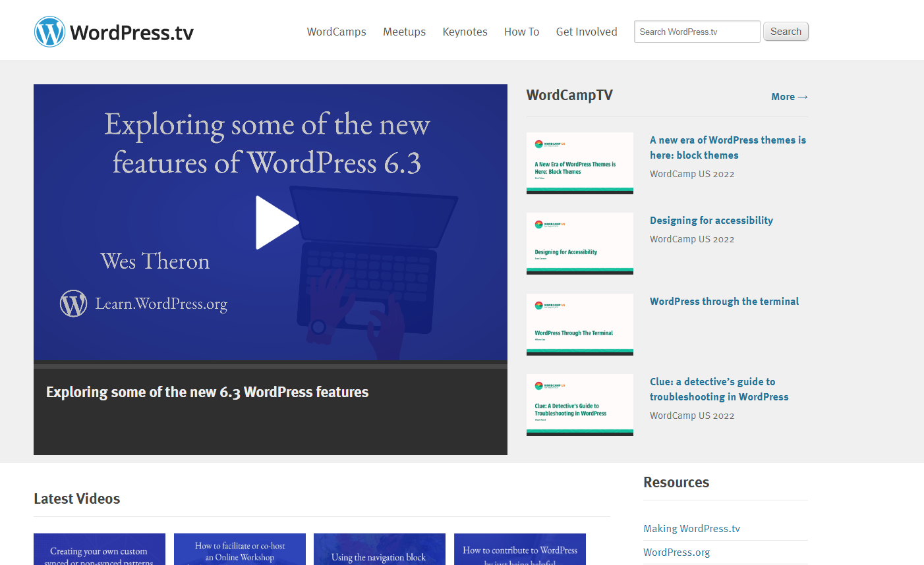Click the 'Designing for Accessibility' thumbnail
The width and height of the screenshot is (924, 565).
579,244
